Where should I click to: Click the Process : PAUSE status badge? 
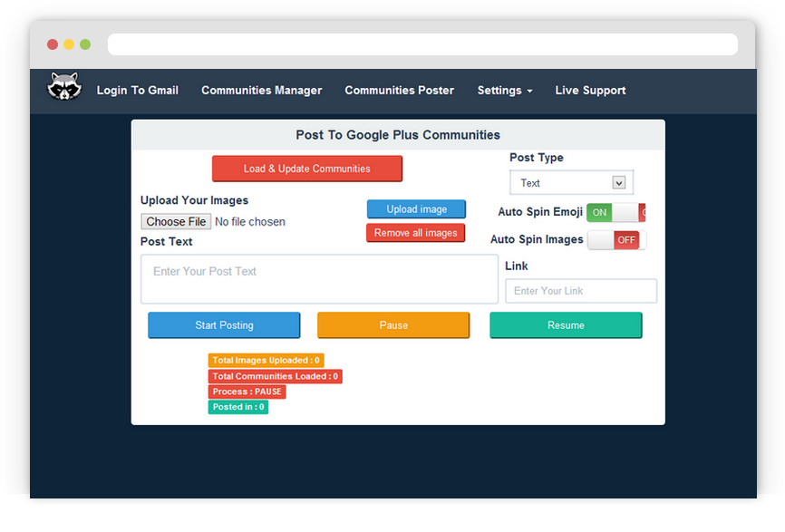click(x=247, y=392)
